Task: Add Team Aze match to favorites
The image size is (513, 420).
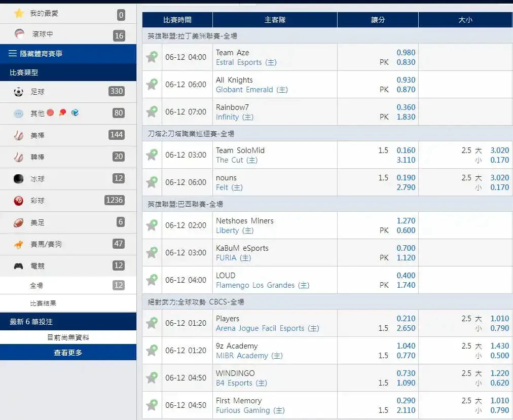Action: pos(152,57)
